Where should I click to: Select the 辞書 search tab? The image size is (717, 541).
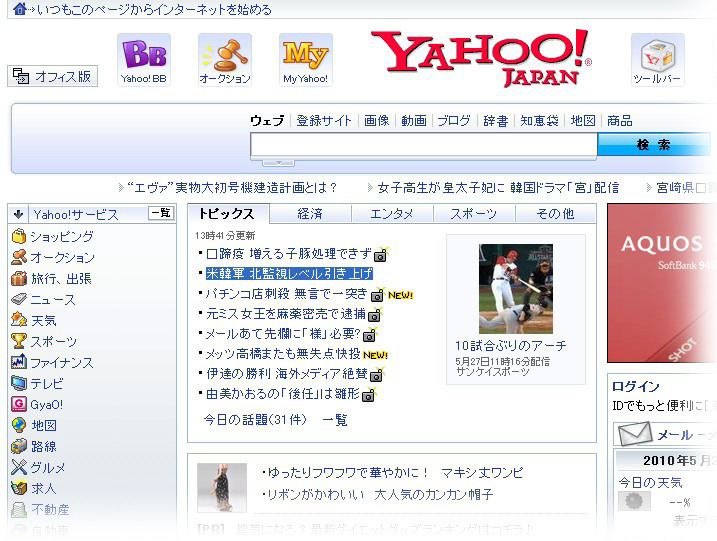(496, 120)
